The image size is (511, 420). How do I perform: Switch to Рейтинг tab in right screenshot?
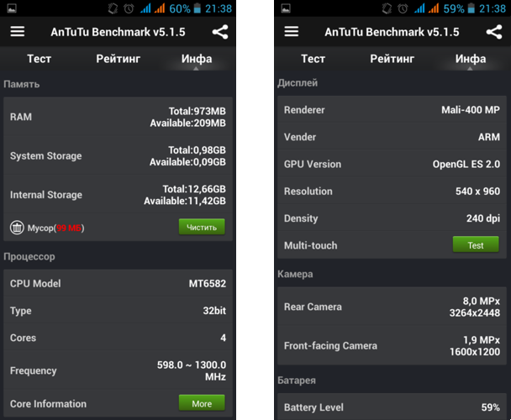coord(392,59)
